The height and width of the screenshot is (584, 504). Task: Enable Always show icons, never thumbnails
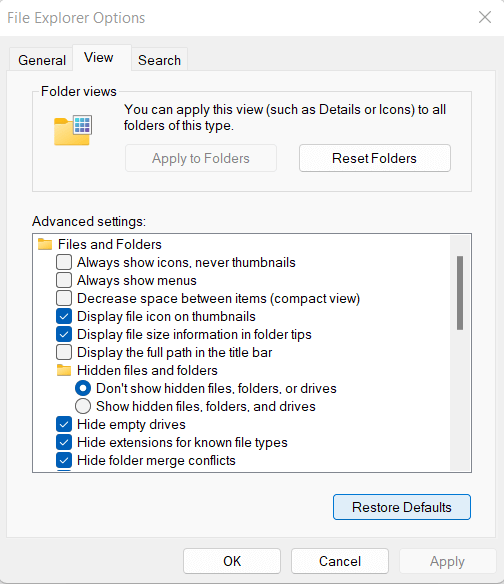click(64, 262)
